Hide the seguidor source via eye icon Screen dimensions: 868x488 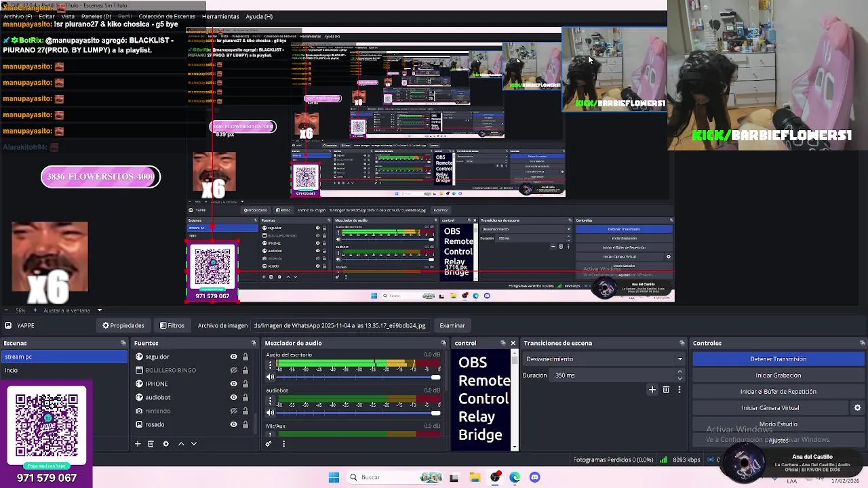(233, 357)
